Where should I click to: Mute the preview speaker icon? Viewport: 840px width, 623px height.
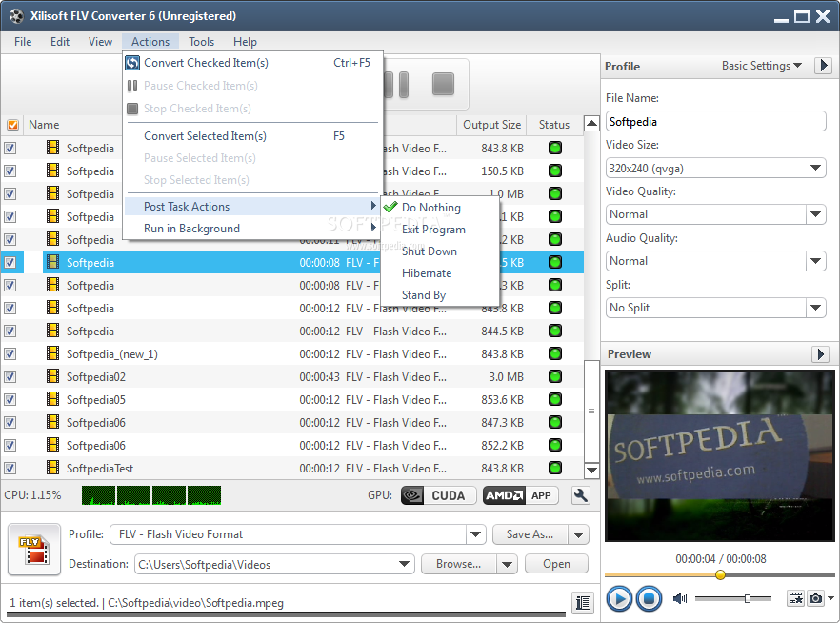(680, 598)
